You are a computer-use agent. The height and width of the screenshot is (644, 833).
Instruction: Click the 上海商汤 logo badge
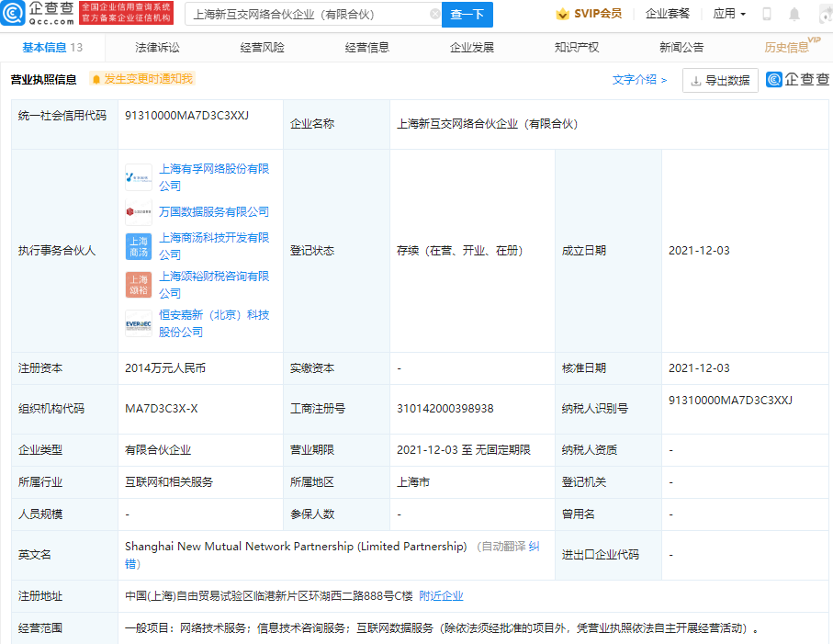pos(139,246)
